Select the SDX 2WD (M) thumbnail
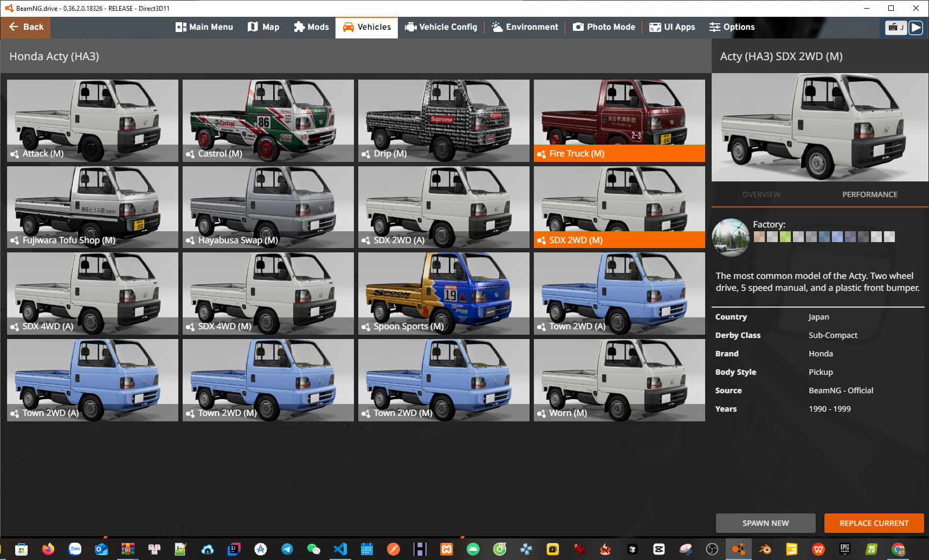 tap(620, 207)
